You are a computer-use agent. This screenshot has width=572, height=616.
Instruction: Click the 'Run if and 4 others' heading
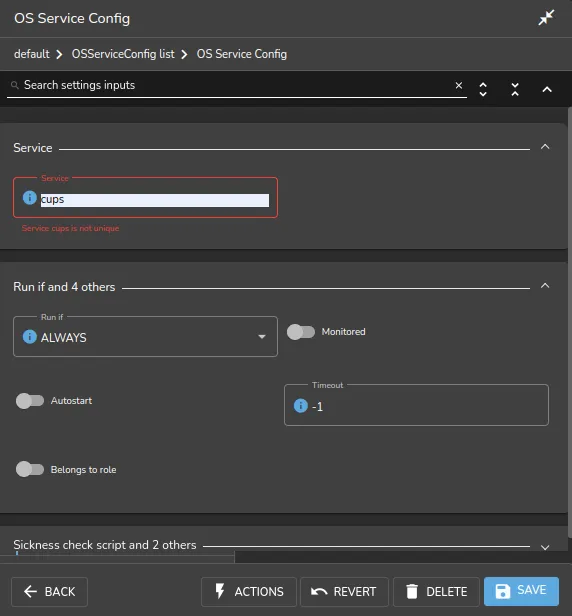coord(64,287)
